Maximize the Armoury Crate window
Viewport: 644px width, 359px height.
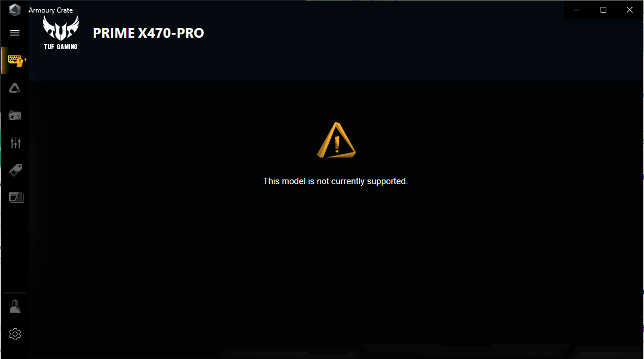tap(603, 10)
